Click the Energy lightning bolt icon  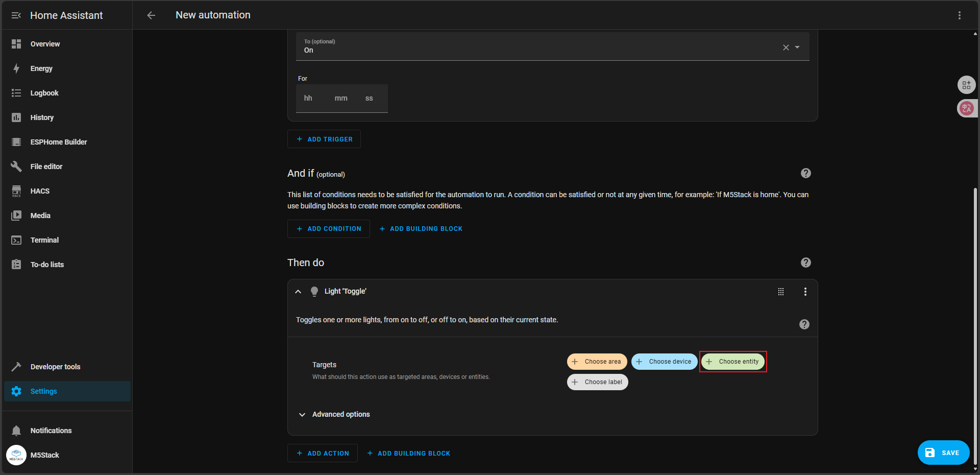pyautogui.click(x=16, y=68)
